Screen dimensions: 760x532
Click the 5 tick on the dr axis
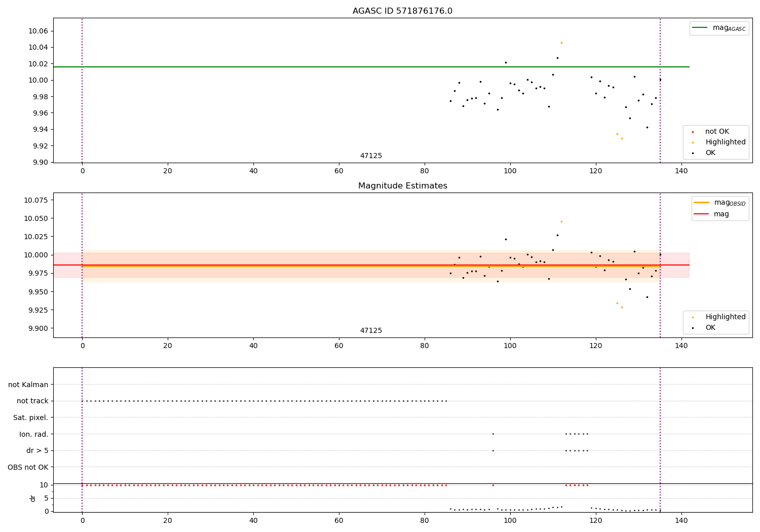(x=46, y=498)
